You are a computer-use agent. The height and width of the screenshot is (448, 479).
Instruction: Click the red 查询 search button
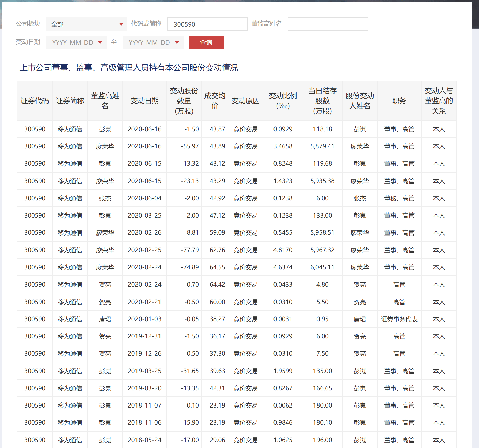[206, 42]
